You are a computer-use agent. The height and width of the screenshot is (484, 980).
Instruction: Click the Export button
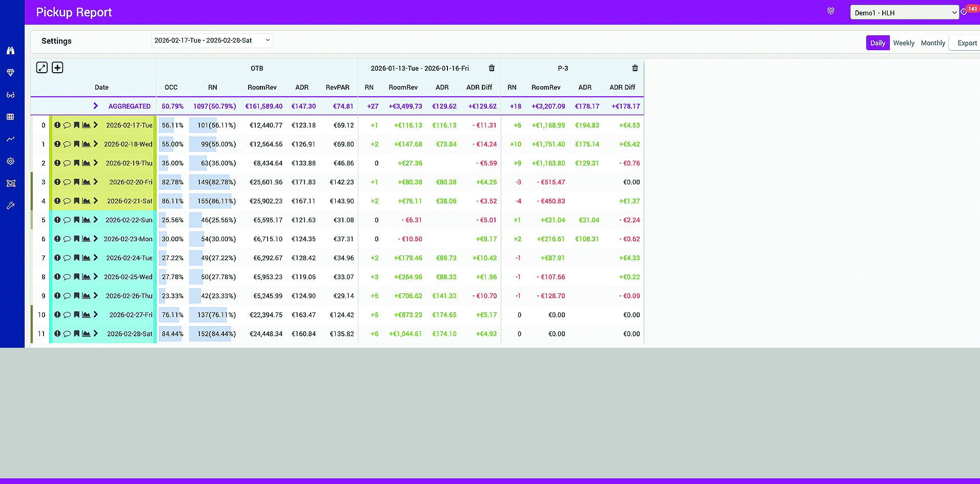pyautogui.click(x=967, y=43)
